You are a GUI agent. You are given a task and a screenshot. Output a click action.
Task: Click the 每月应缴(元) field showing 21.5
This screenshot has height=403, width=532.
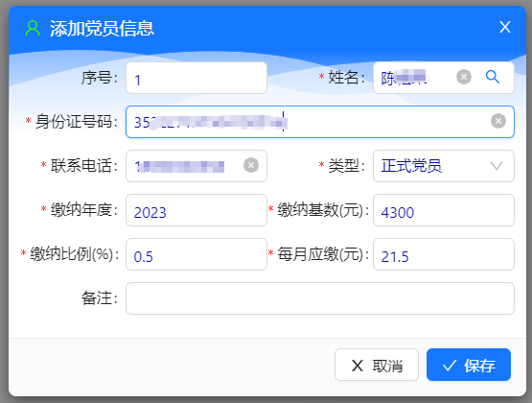click(444, 254)
